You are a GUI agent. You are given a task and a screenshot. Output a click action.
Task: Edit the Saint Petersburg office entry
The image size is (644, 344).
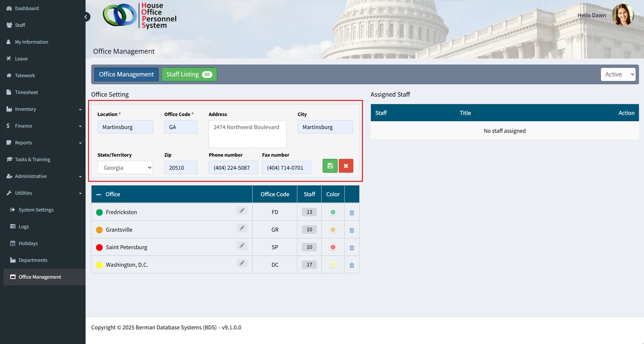click(x=242, y=246)
